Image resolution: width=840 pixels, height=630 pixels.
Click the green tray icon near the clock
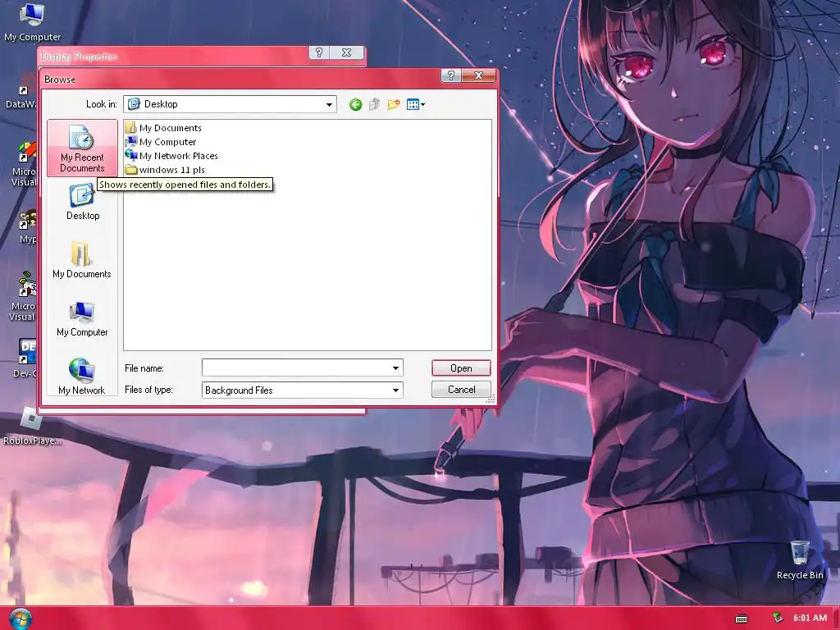pyautogui.click(x=778, y=618)
